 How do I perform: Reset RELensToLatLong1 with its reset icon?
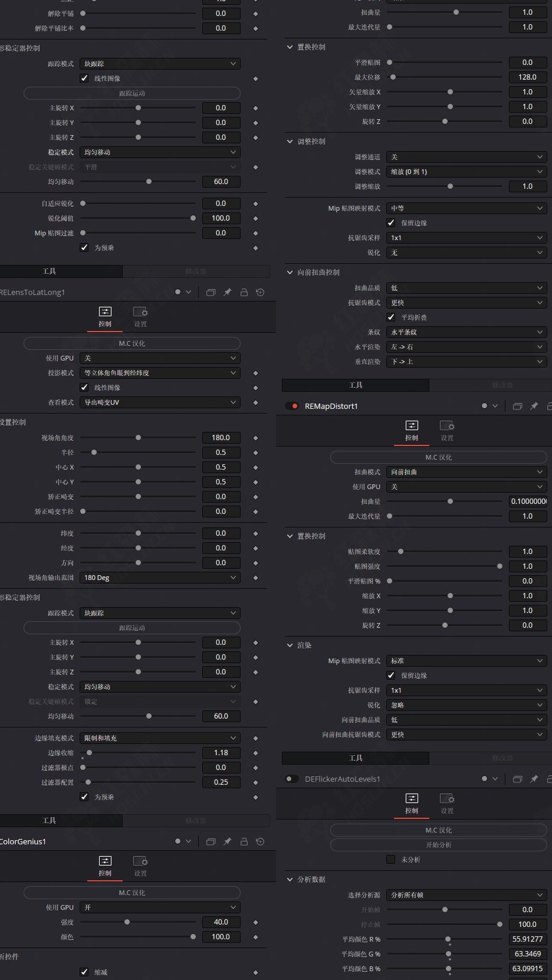[260, 292]
